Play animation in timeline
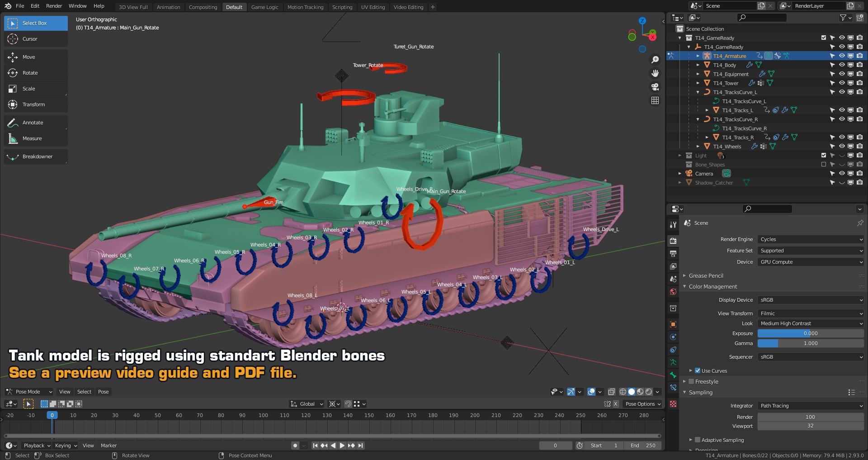Image resolution: width=868 pixels, height=460 pixels. coord(342,446)
